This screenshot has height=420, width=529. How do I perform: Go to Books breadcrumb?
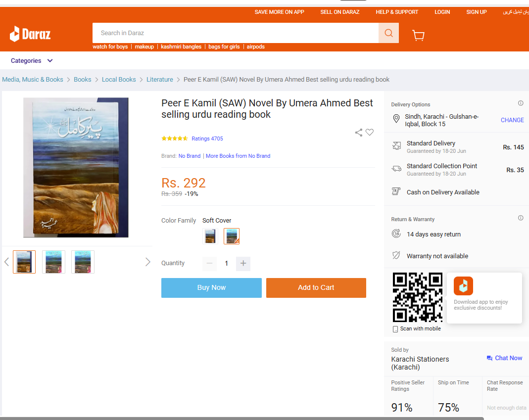point(82,80)
